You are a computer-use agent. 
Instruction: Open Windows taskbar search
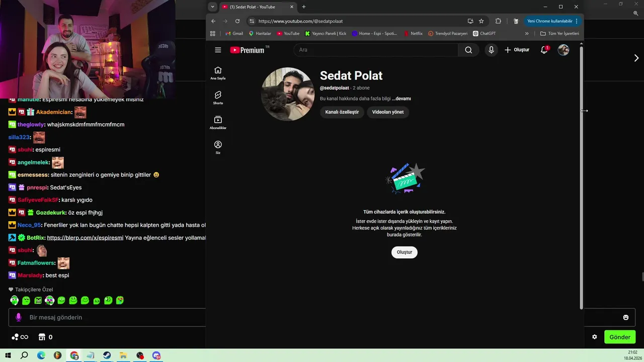(24, 355)
